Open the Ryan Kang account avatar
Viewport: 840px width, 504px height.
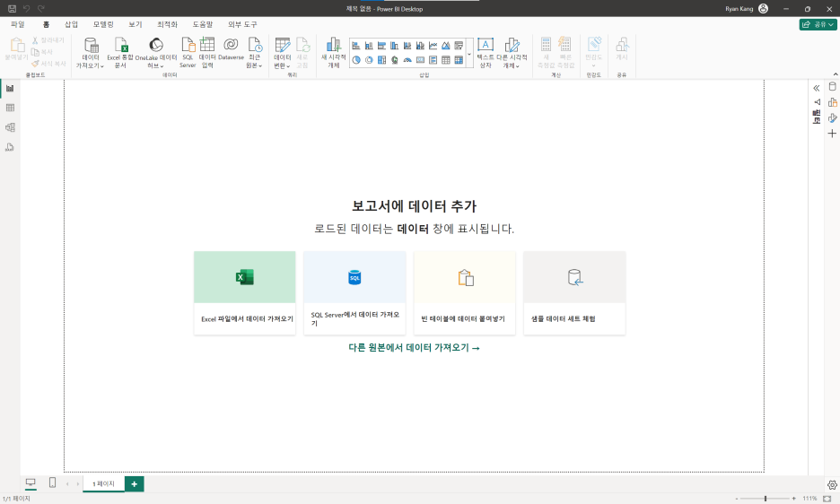click(x=764, y=9)
